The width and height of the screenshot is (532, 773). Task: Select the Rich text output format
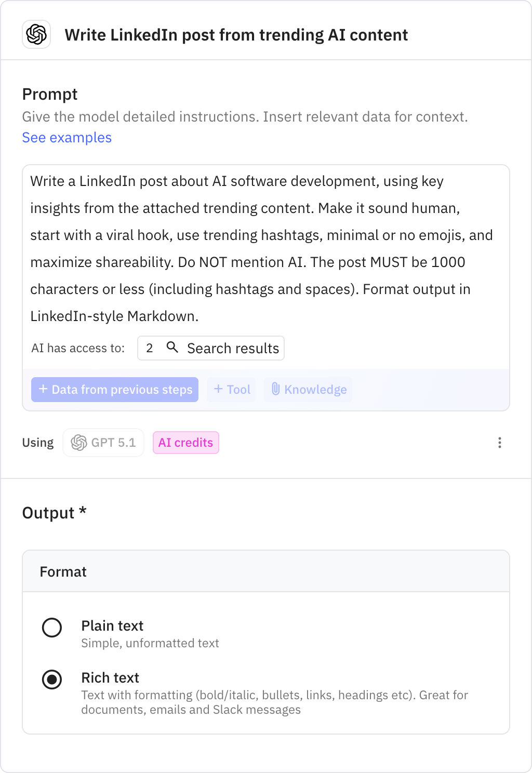52,679
